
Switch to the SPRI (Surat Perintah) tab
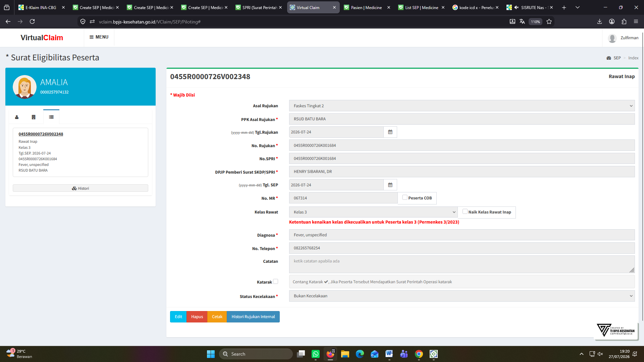click(259, 7)
